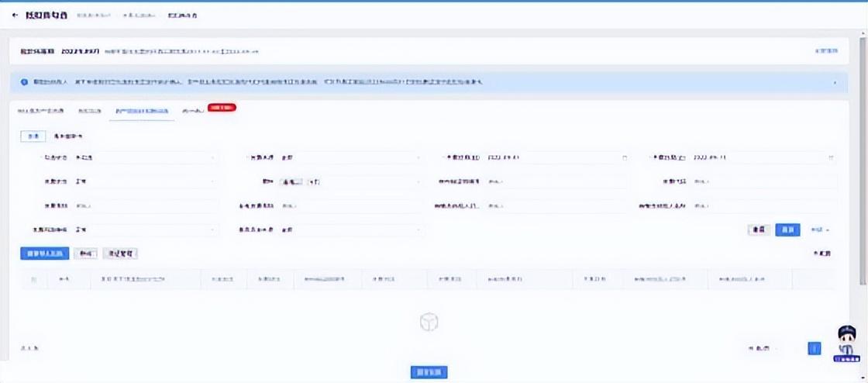Switch to the first tab in the tab strip

[40, 111]
